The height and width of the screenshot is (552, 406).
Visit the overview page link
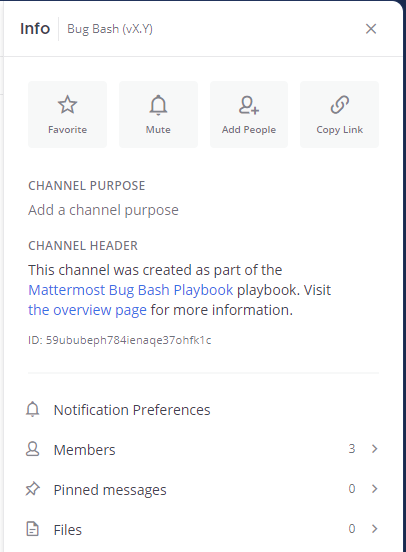click(x=87, y=310)
